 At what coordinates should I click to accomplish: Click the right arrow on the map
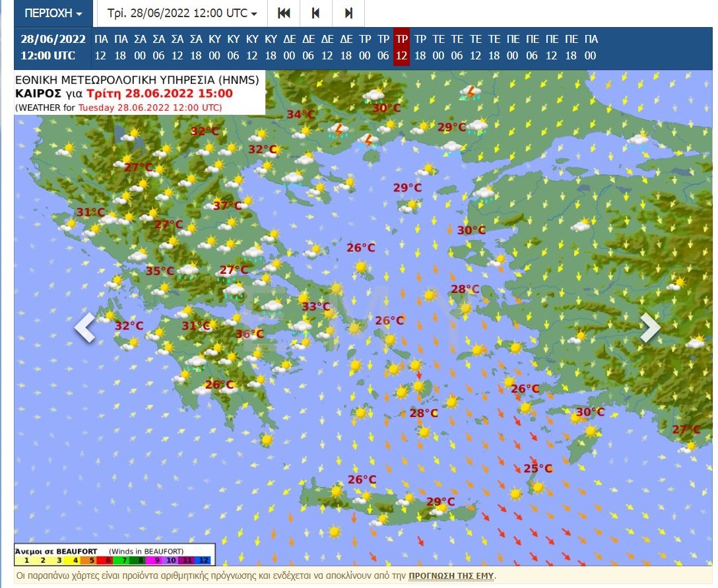tap(649, 328)
